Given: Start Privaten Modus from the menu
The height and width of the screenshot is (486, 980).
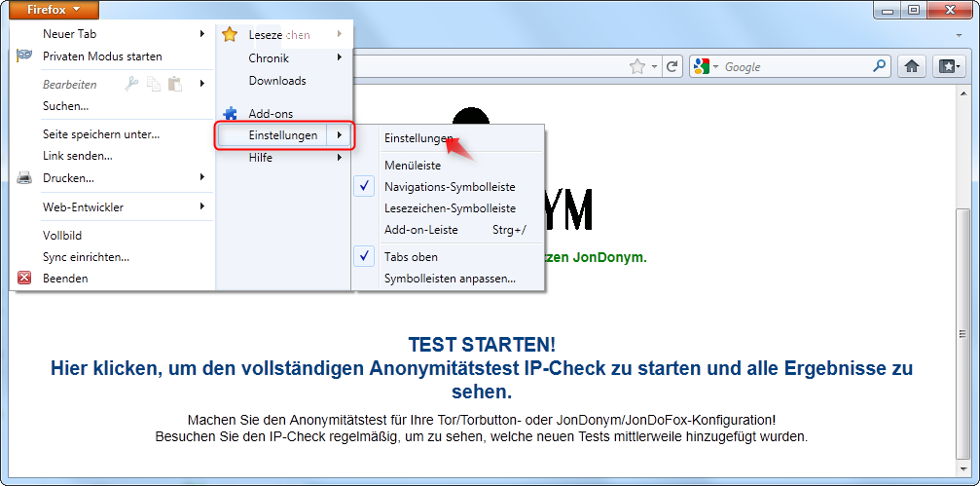Looking at the screenshot, I should [102, 56].
